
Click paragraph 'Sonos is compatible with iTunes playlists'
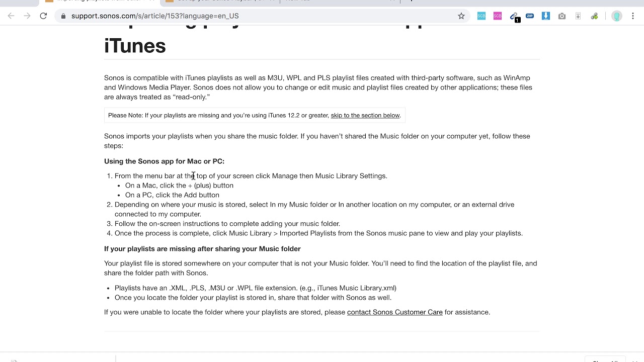click(x=318, y=87)
